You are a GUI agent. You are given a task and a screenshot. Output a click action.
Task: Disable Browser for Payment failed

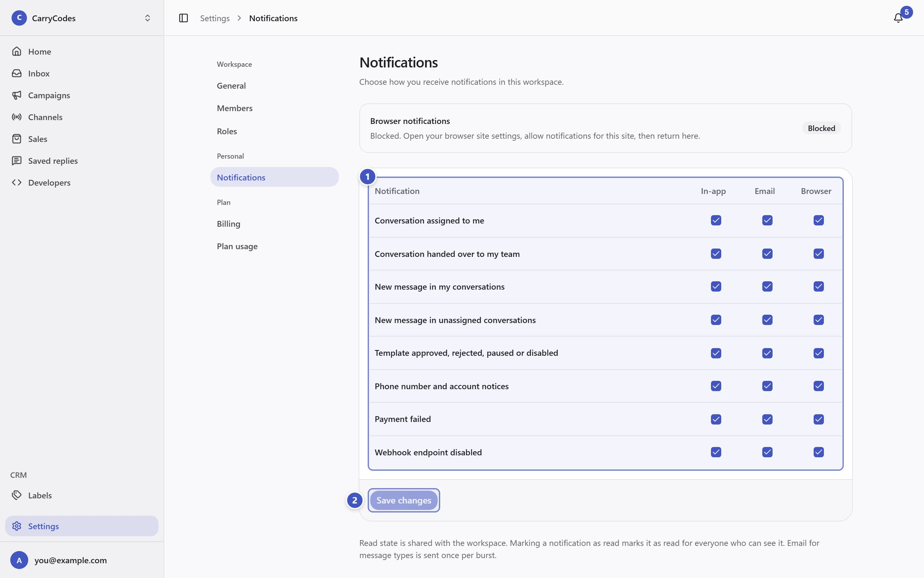819,419
